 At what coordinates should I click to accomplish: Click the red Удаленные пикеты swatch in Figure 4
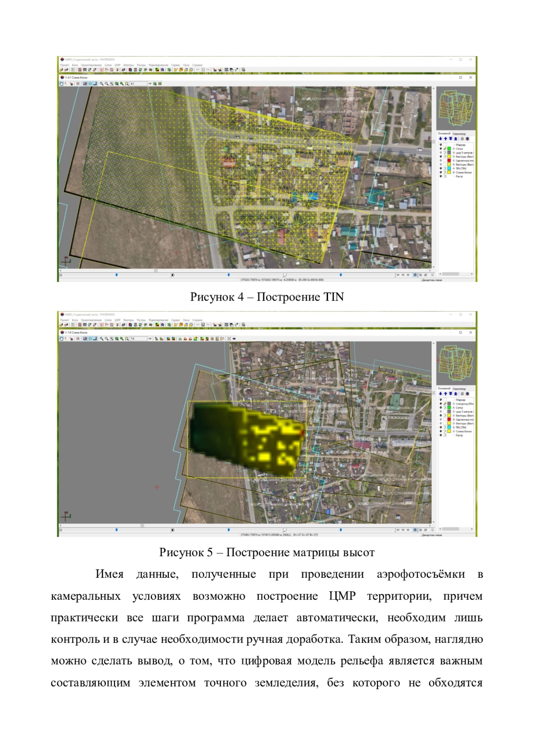(449, 161)
